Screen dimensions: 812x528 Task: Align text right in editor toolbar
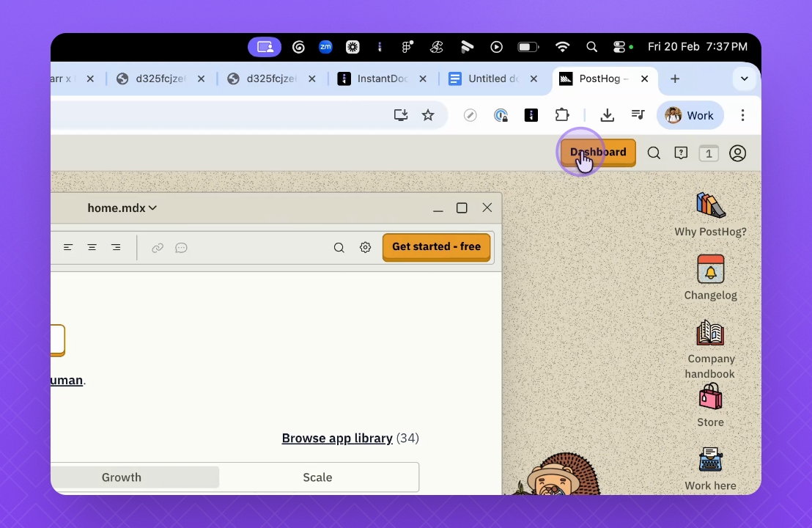coord(116,247)
